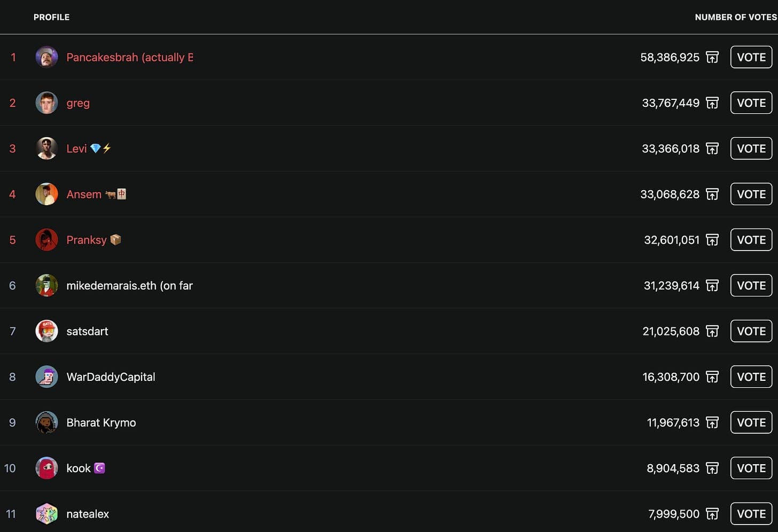
Task: Click natealex's hexagonal avatar
Action: (x=46, y=514)
